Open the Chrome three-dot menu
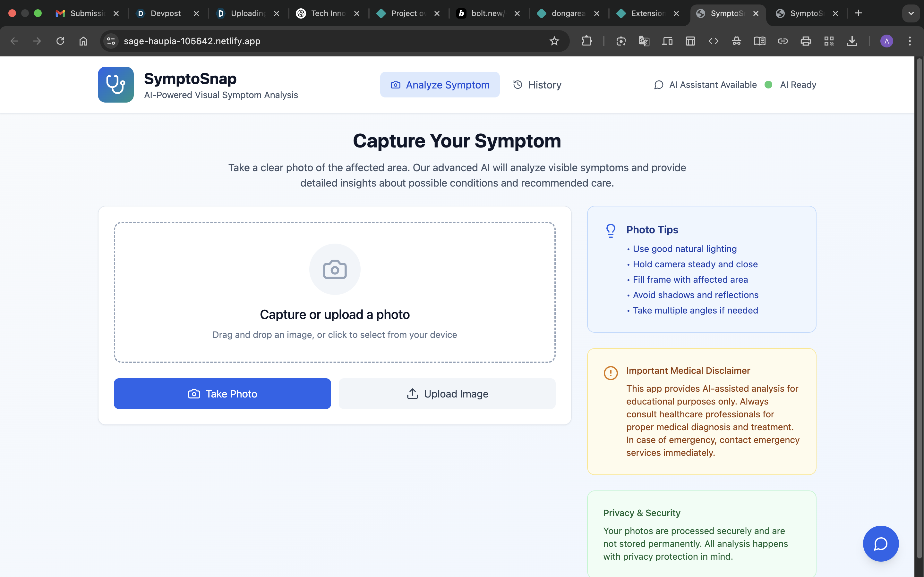Image resolution: width=924 pixels, height=577 pixels. click(x=910, y=41)
